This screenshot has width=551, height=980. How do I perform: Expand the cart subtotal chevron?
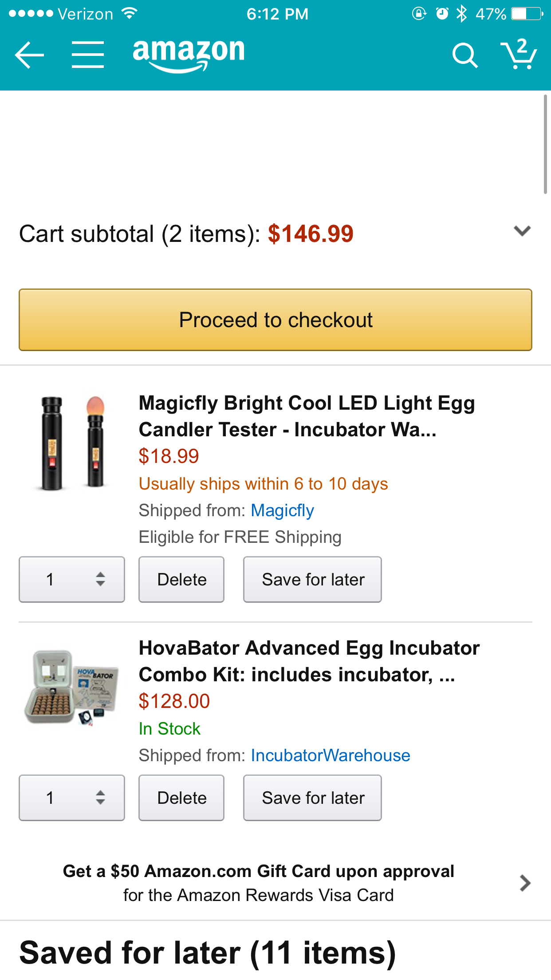pos(522,231)
